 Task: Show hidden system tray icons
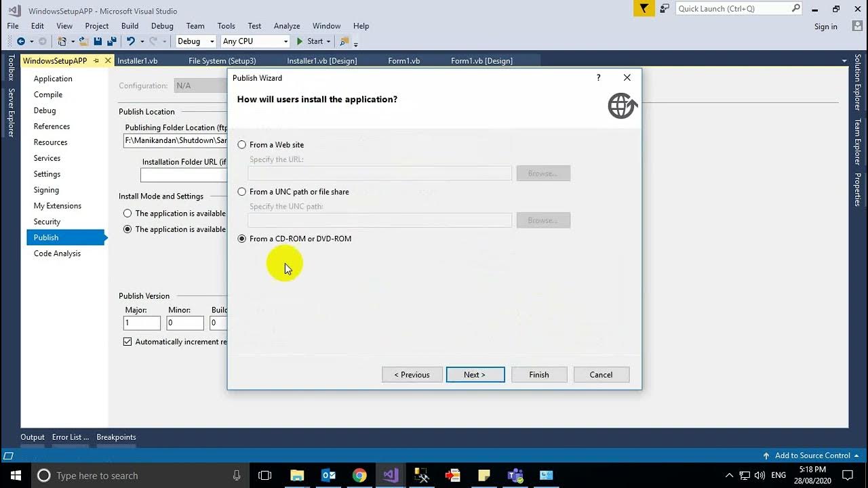pos(729,475)
